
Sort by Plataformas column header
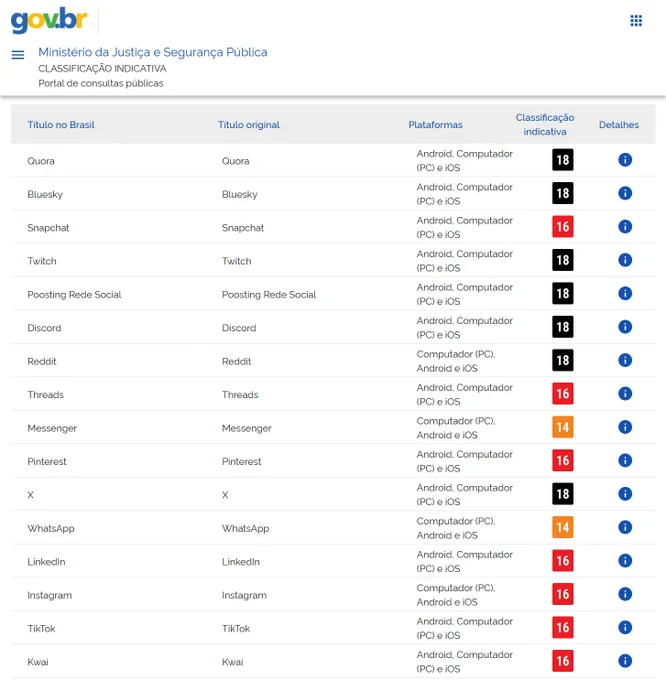pyautogui.click(x=435, y=125)
